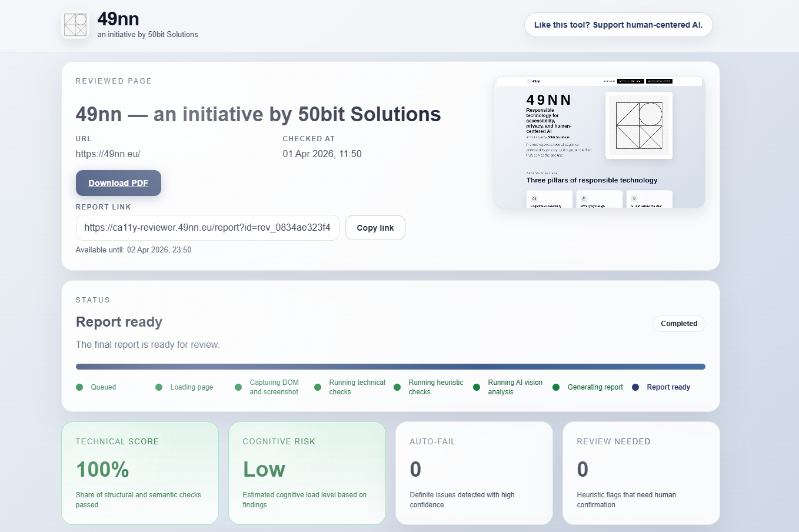Viewport: 799px width, 532px height.
Task: Click the Cognitive Risk Low card
Action: (x=307, y=473)
